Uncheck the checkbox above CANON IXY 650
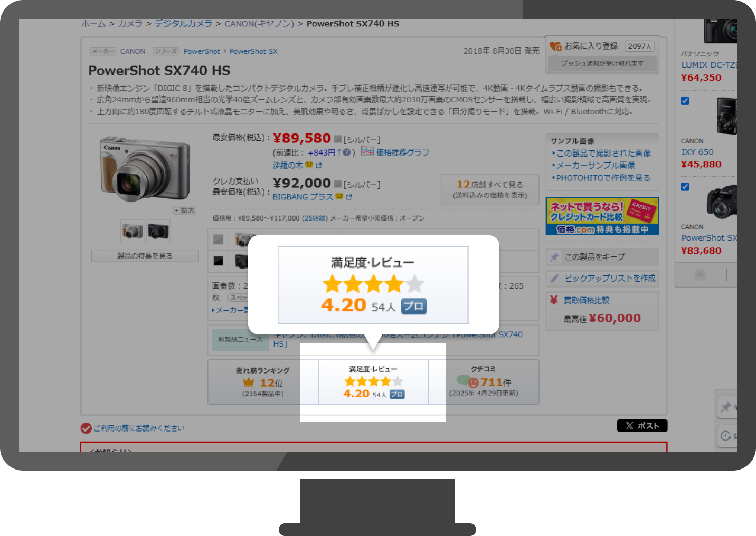This screenshot has width=756, height=536. click(x=685, y=101)
